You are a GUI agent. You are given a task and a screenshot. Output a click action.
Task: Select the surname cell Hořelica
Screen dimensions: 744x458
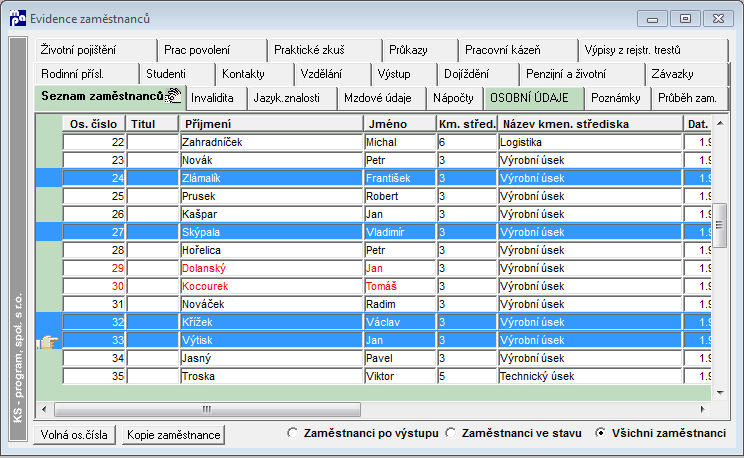click(x=271, y=251)
